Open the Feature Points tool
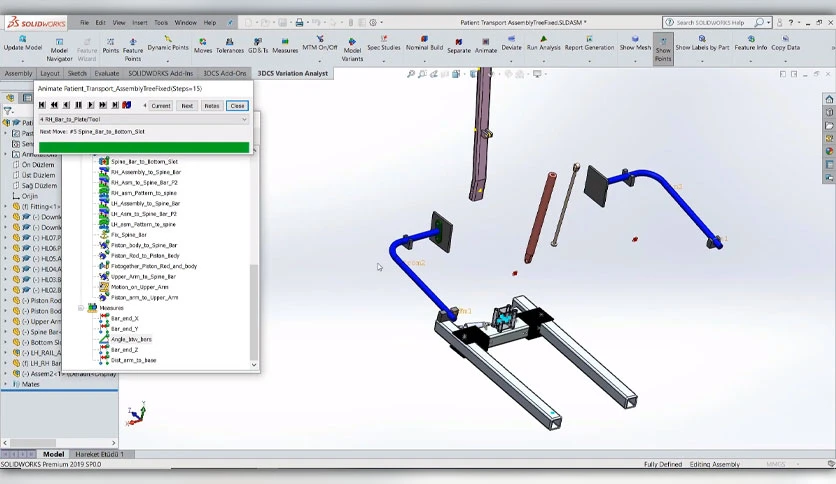 click(133, 50)
